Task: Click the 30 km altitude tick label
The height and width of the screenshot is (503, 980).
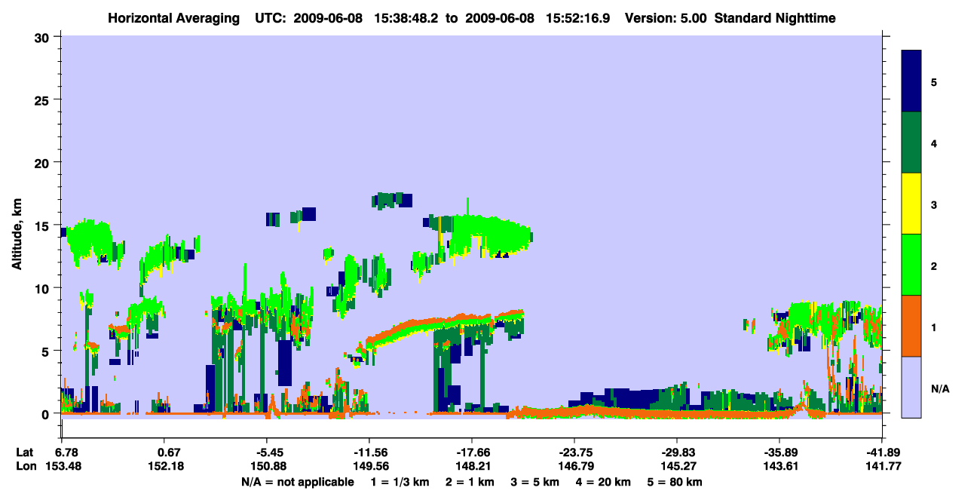Action: pyautogui.click(x=43, y=37)
